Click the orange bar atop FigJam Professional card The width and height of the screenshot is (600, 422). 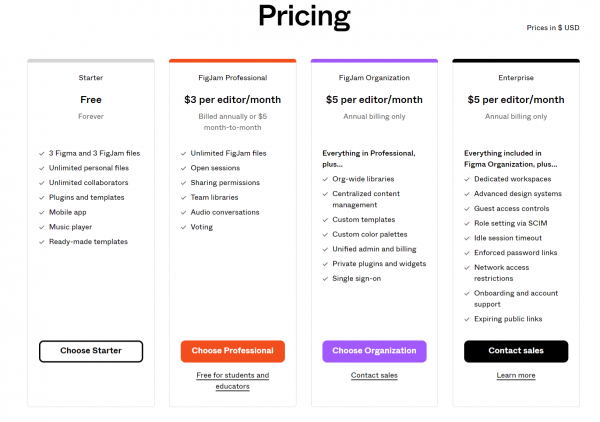click(232, 61)
